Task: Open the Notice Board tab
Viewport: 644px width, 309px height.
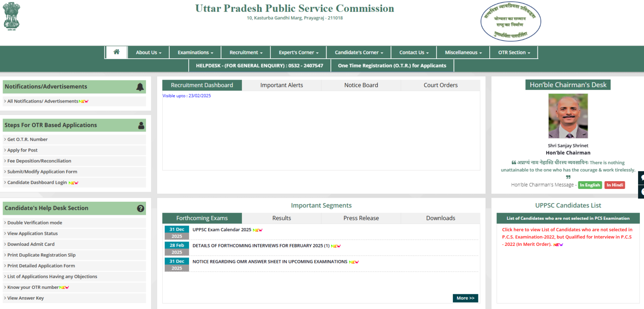Action: coord(361,85)
